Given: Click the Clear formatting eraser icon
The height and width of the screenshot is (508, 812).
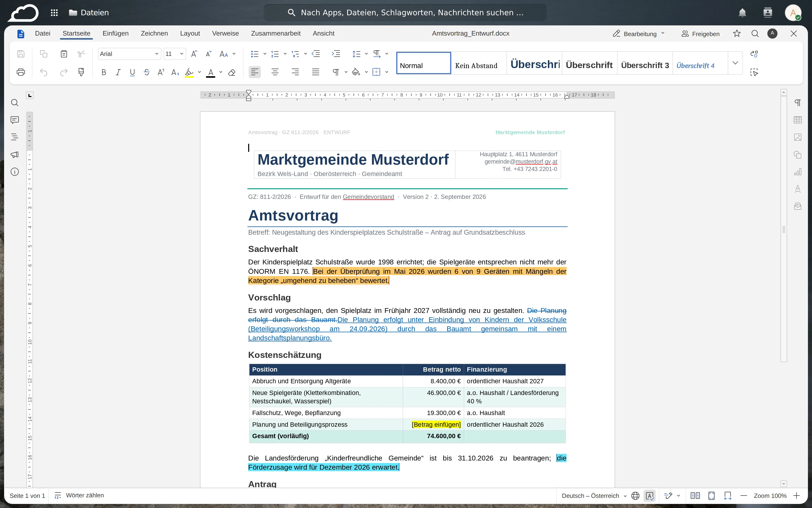Looking at the screenshot, I should (231, 72).
